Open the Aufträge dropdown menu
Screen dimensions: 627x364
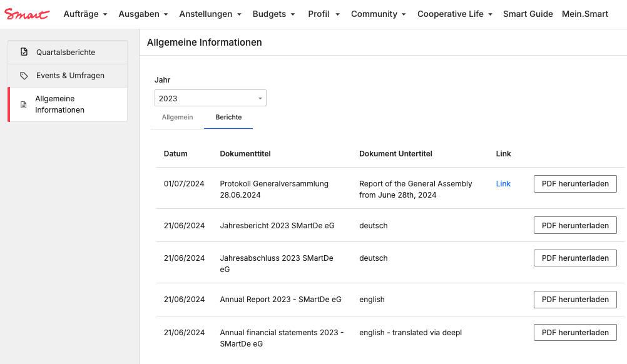pos(85,14)
